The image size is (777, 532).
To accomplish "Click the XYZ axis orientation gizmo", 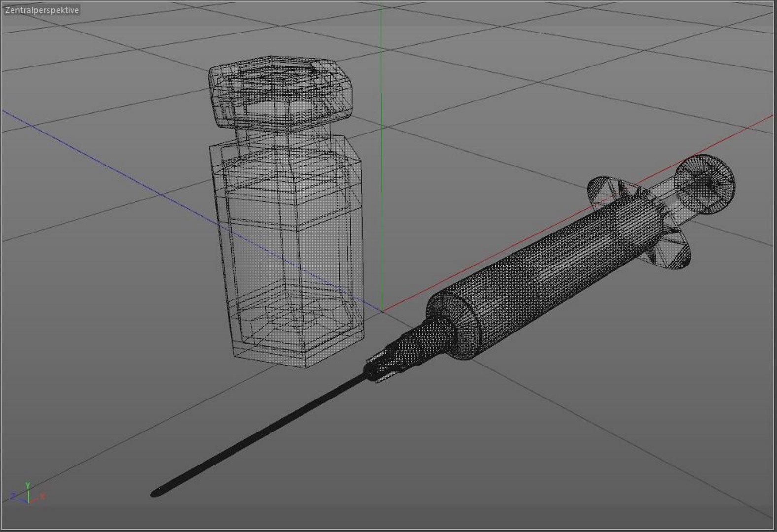I will (x=28, y=494).
